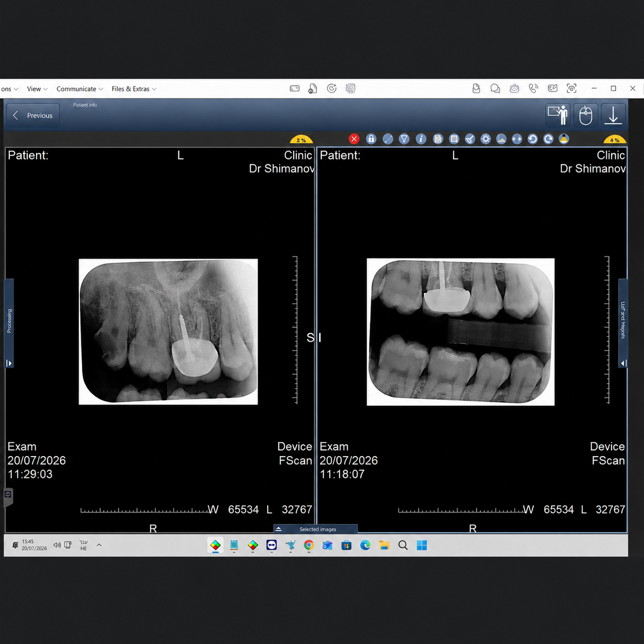Click the whiteboard annotate icon
This screenshot has height=644, width=644.
point(553,89)
